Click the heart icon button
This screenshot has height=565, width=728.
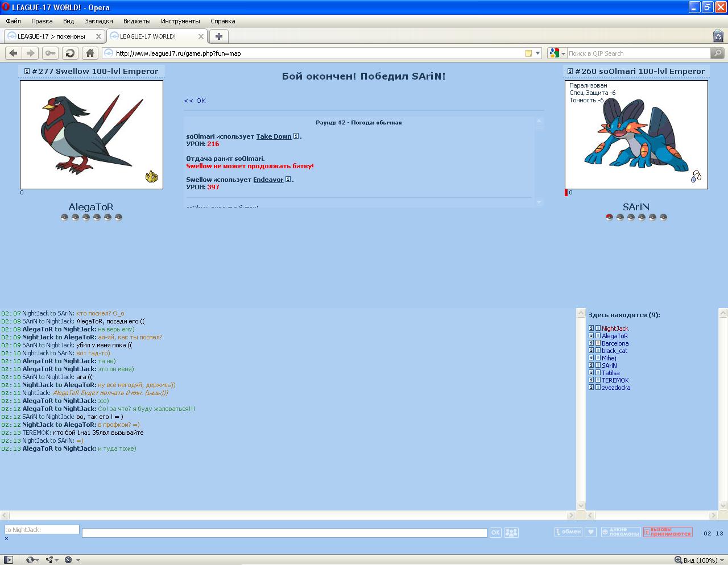coord(591,532)
